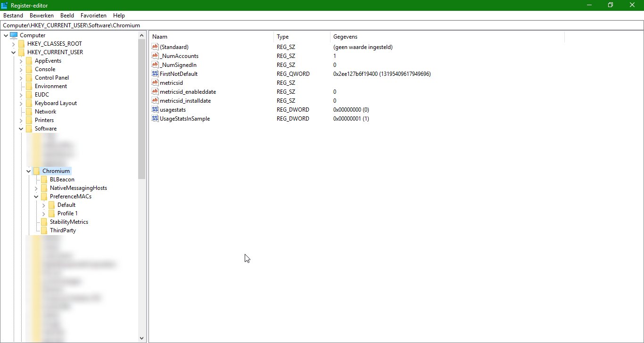Click the Register-editor icon in the title bar

point(5,5)
